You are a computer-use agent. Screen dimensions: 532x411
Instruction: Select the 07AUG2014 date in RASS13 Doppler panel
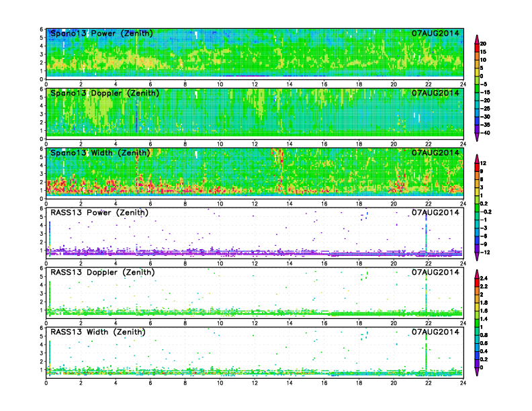[x=436, y=272]
